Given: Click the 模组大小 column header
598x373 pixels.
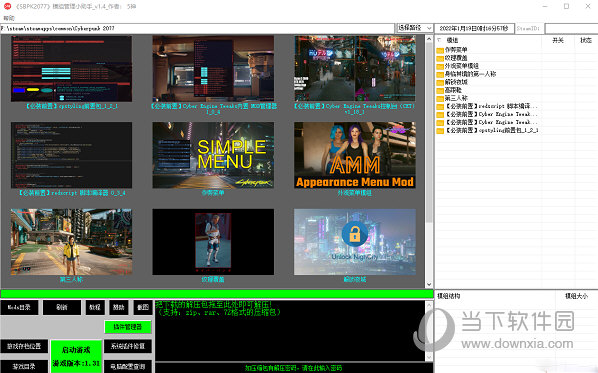Looking at the screenshot, I should click(x=576, y=296).
